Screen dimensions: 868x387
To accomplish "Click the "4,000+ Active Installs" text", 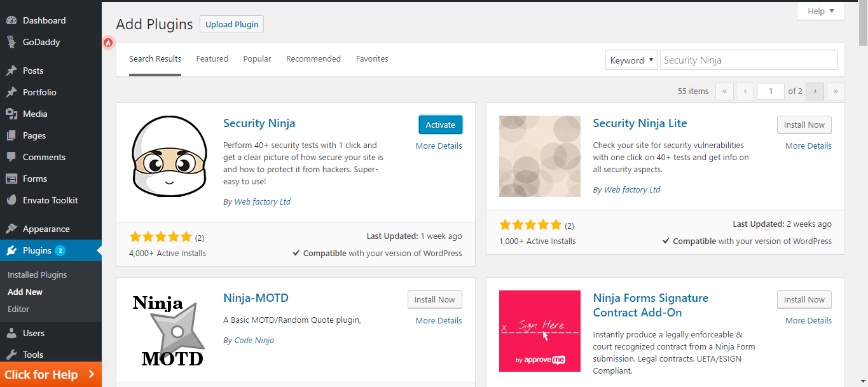I will (168, 253).
